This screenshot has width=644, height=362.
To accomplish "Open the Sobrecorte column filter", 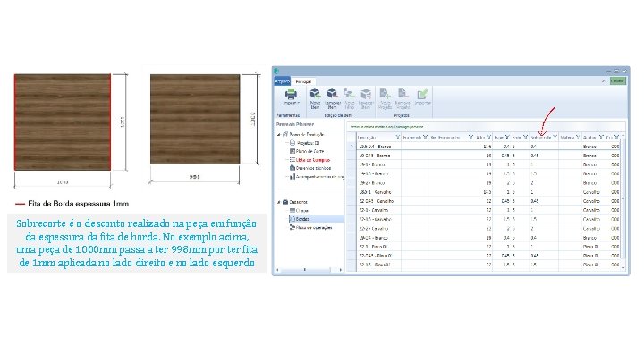I will tap(555, 137).
